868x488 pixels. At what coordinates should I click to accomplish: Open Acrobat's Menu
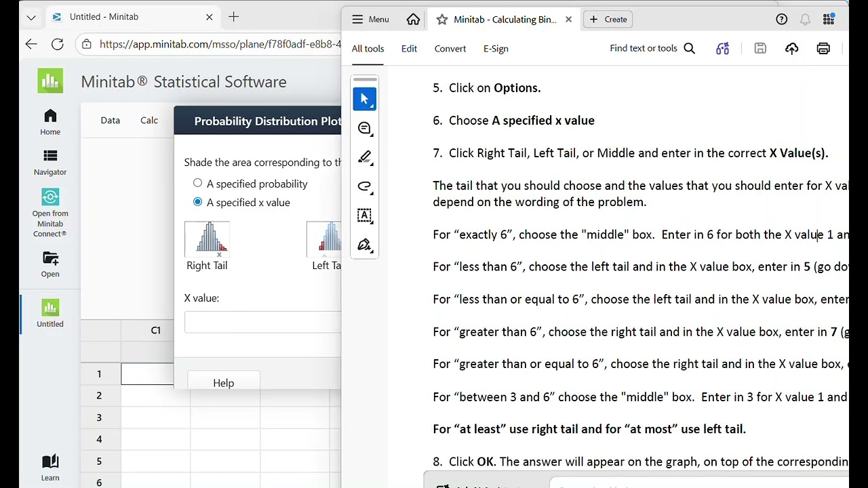coord(370,20)
